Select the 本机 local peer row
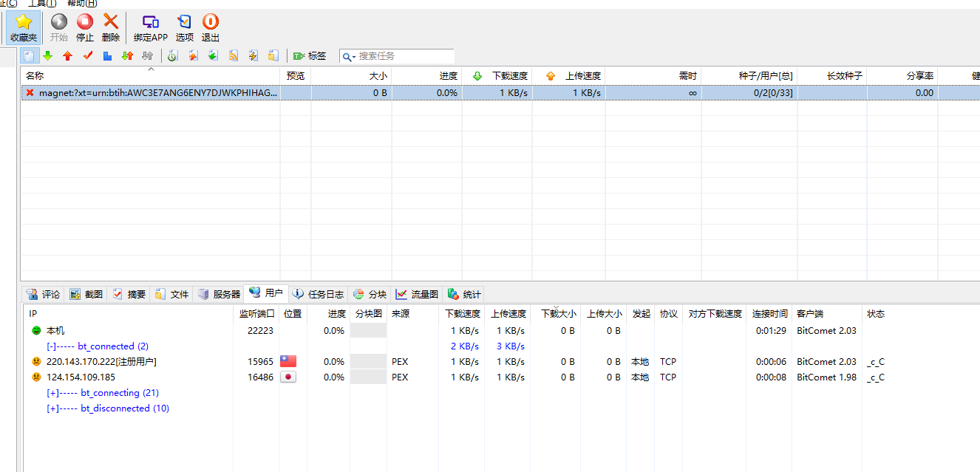Viewport: 980px width, 472px height. tap(502, 331)
